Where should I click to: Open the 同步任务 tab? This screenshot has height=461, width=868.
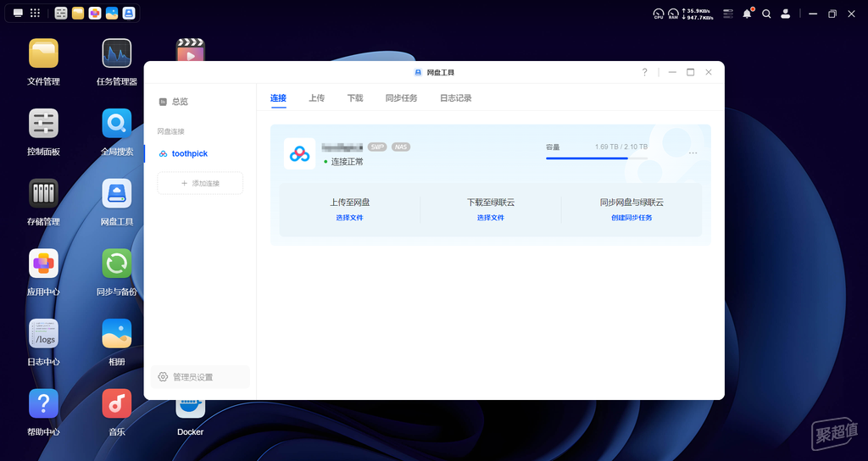coord(401,98)
